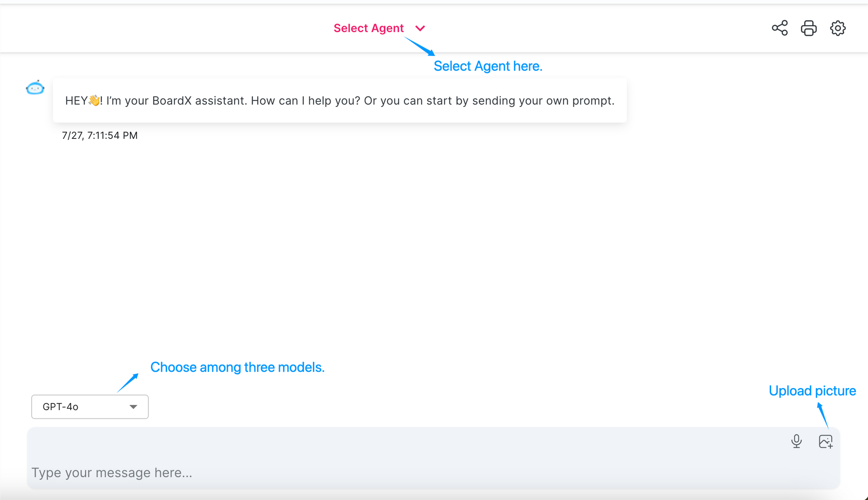Open the Select Agent menu label

pyautogui.click(x=368, y=28)
